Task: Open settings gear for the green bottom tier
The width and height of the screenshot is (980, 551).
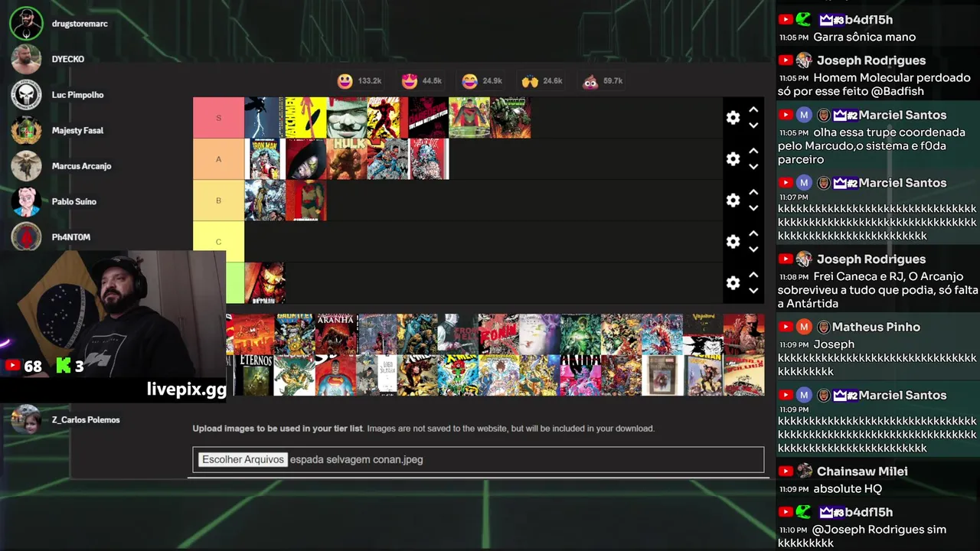Action: coord(733,282)
